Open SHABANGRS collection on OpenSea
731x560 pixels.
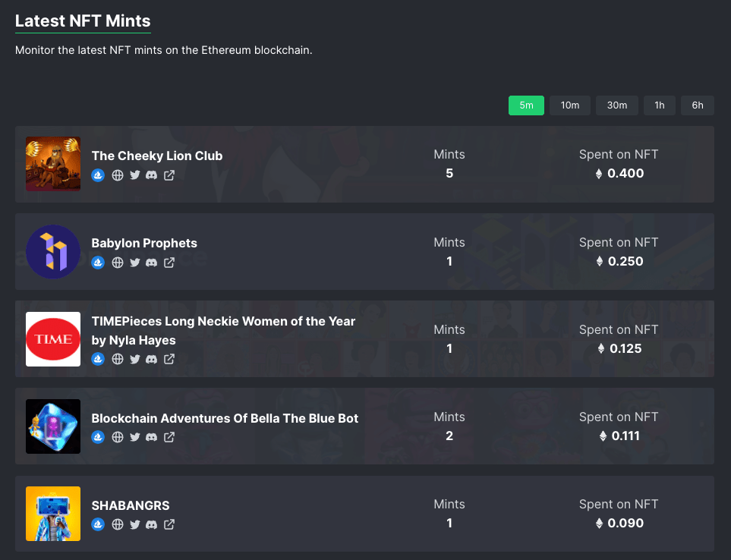(98, 524)
